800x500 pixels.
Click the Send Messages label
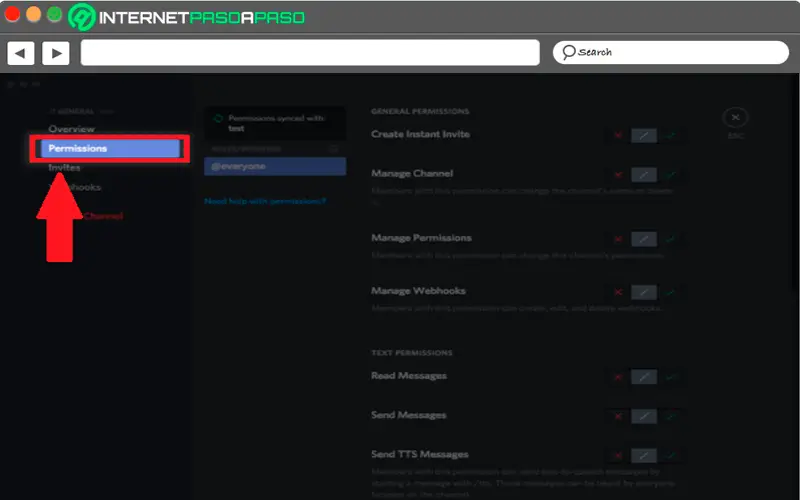pyautogui.click(x=409, y=415)
